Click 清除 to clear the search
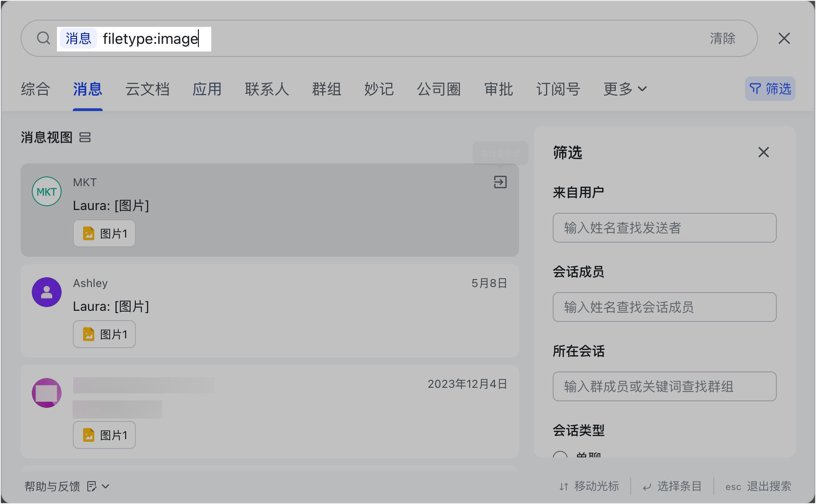This screenshot has height=504, width=816. coord(722,38)
